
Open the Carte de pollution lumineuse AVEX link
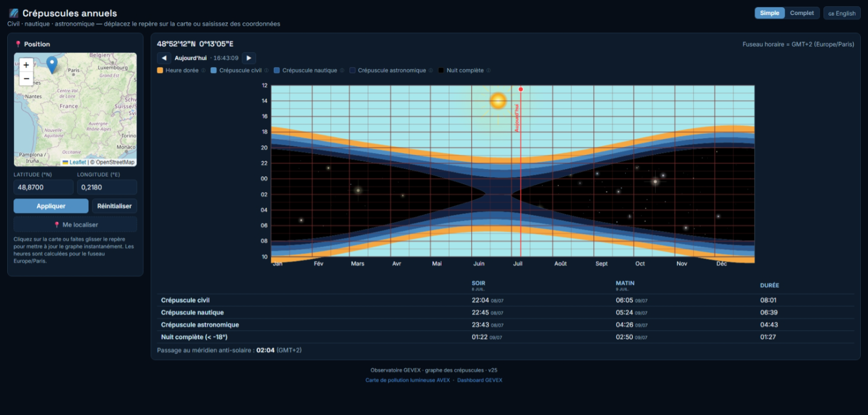(x=408, y=380)
